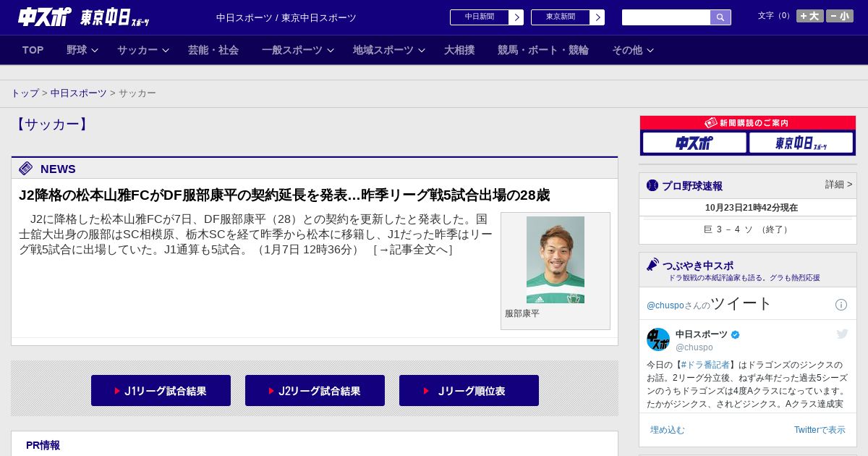Open プロ野球速報 heading link

(692, 186)
